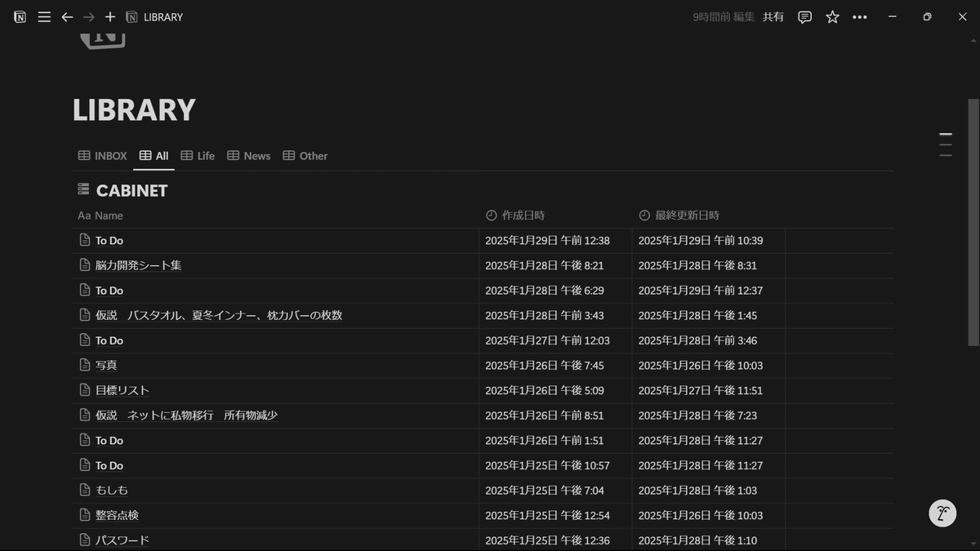Image resolution: width=980 pixels, height=551 pixels.
Task: Open the 脳力開発シート集 page
Action: (138, 265)
